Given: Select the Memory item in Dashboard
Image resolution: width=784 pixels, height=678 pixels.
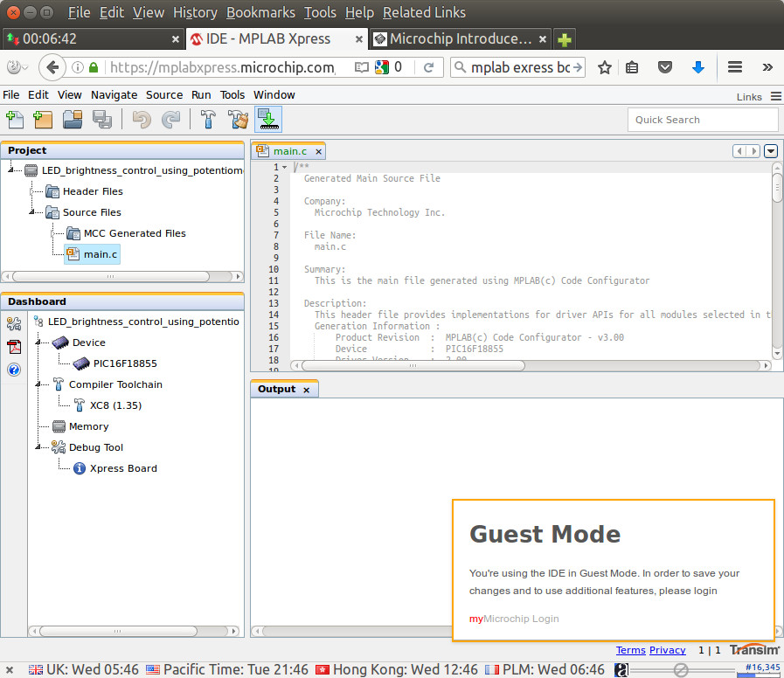Looking at the screenshot, I should click(88, 426).
